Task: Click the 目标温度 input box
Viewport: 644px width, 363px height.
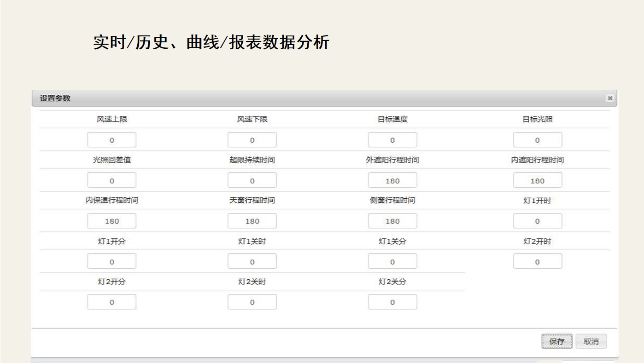Action: [x=392, y=140]
